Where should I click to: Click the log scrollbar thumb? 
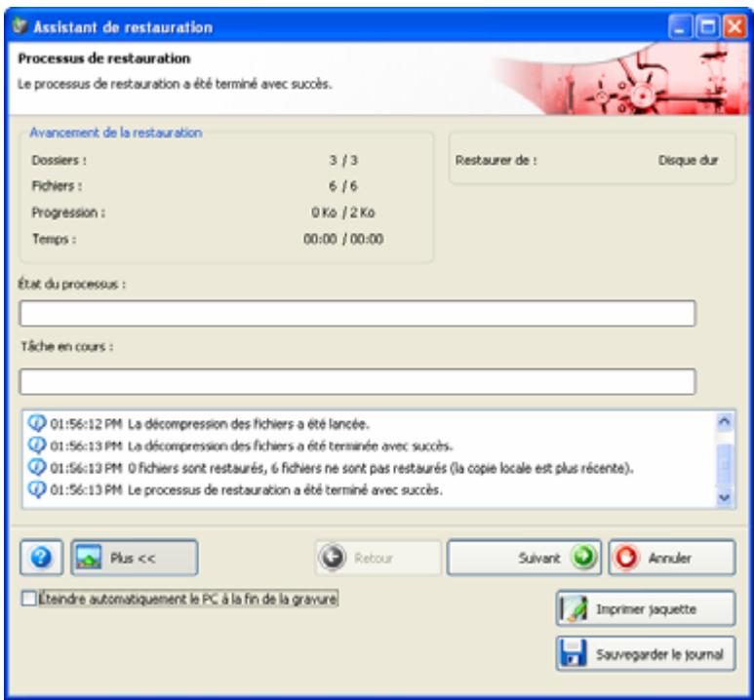coord(724,463)
